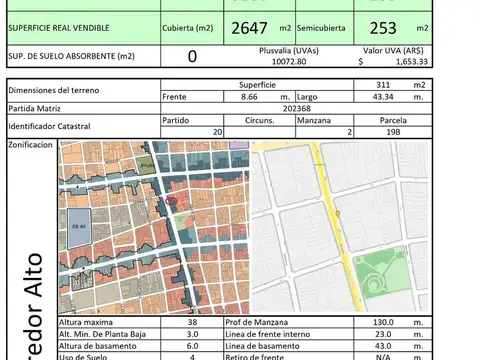Select the Superficie header cell
The height and width of the screenshot is (360, 480).
(257, 85)
